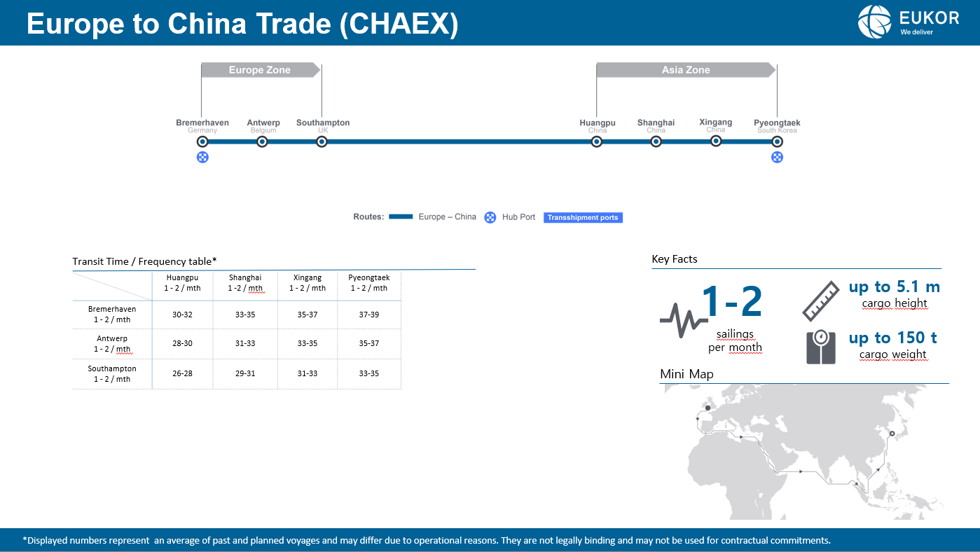Click the Huangpu column header cell
This screenshot has height=552, width=980.
[182, 285]
